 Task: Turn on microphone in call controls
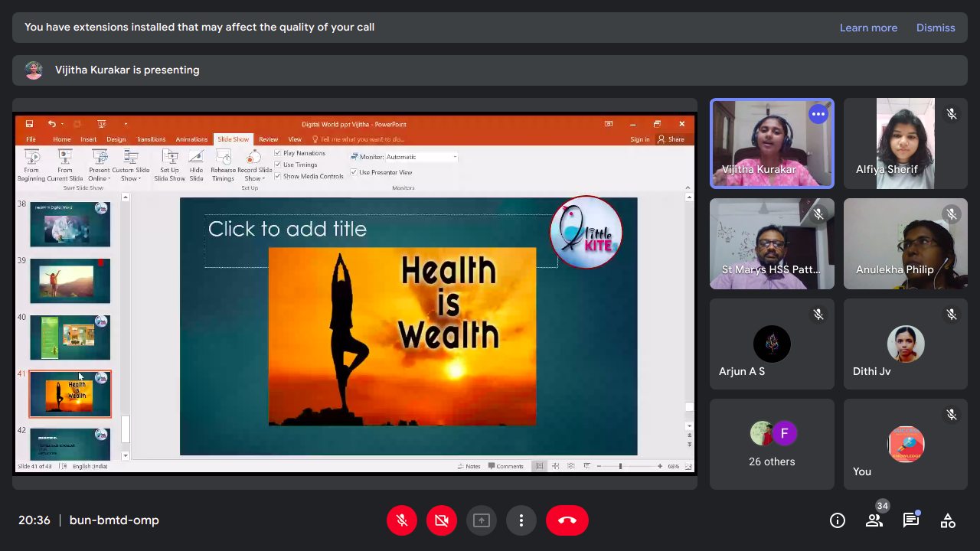point(402,520)
